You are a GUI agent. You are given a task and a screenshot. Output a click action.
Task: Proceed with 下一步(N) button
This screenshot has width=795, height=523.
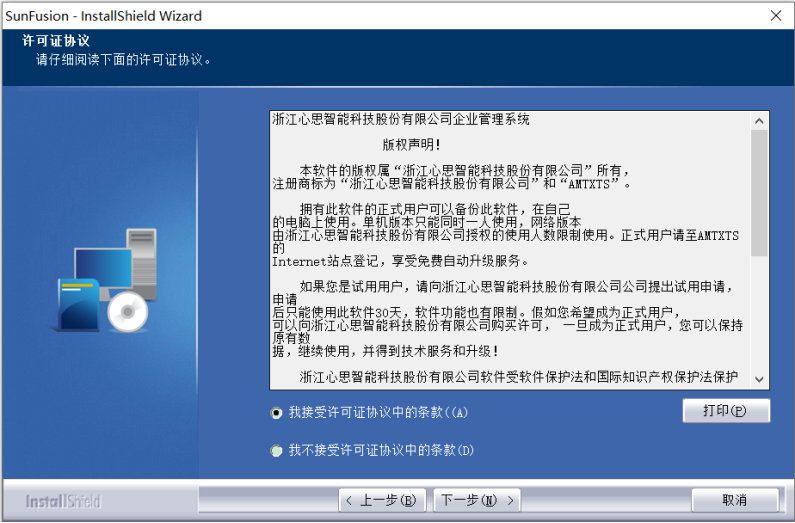click(x=477, y=501)
